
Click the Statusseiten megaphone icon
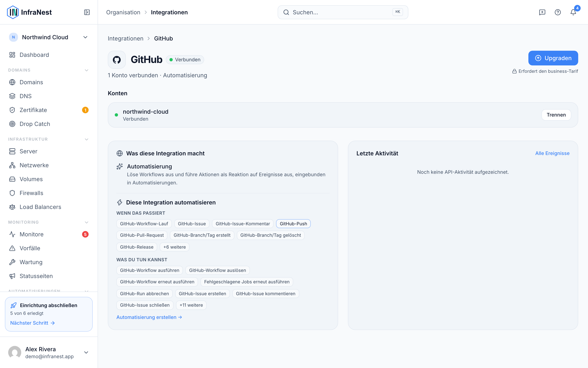pyautogui.click(x=12, y=276)
